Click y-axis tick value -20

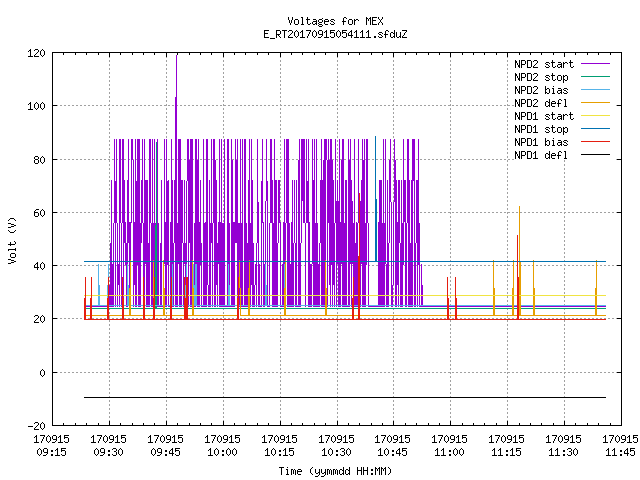coord(36,426)
